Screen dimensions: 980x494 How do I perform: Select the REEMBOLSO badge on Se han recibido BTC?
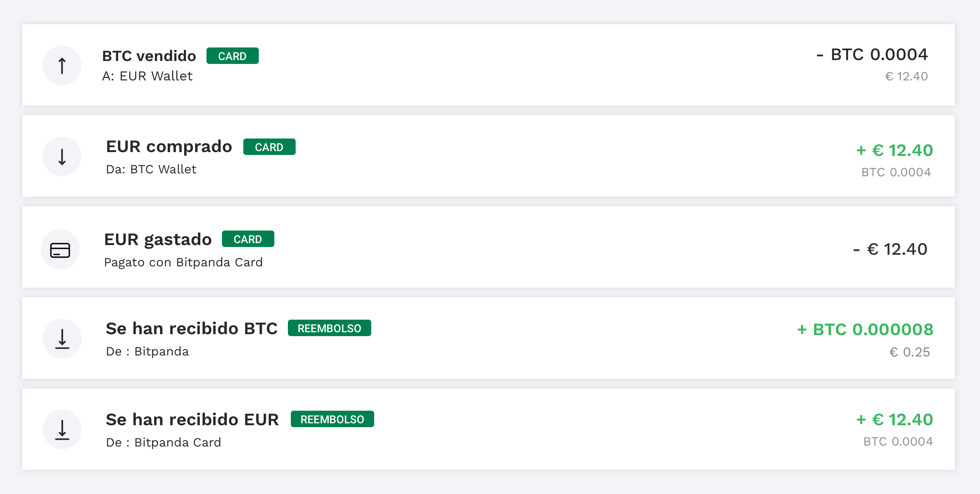[330, 328]
